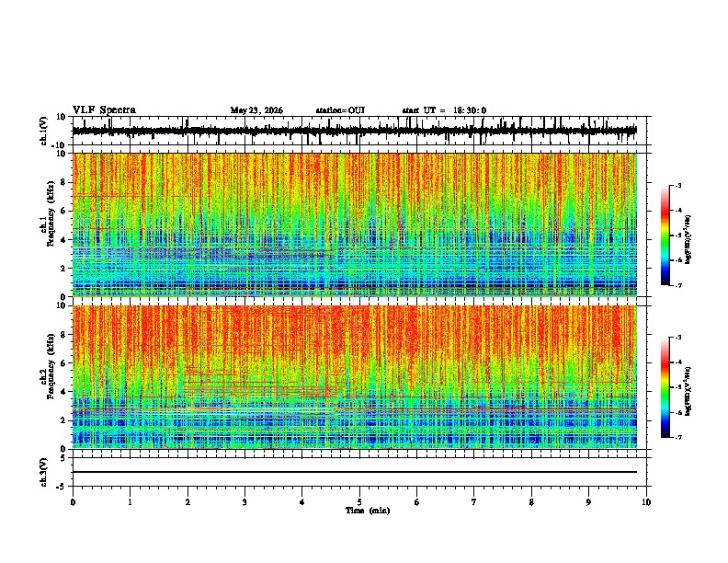Click the flat ch.3 voltage line

tap(354, 472)
